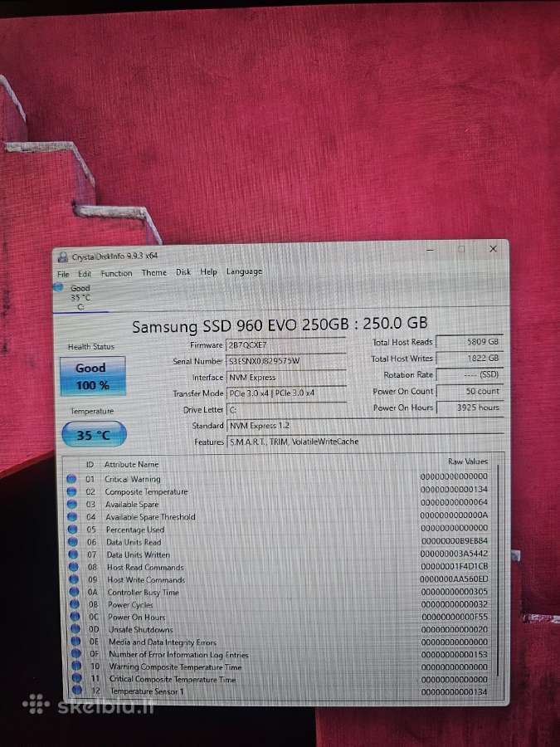This screenshot has width=560, height=747.
Task: Open the Disk menu
Action: [183, 272]
